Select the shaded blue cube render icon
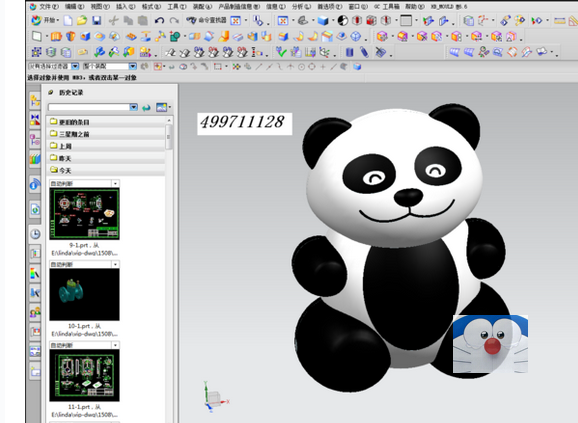The image size is (578, 423). coord(323,21)
